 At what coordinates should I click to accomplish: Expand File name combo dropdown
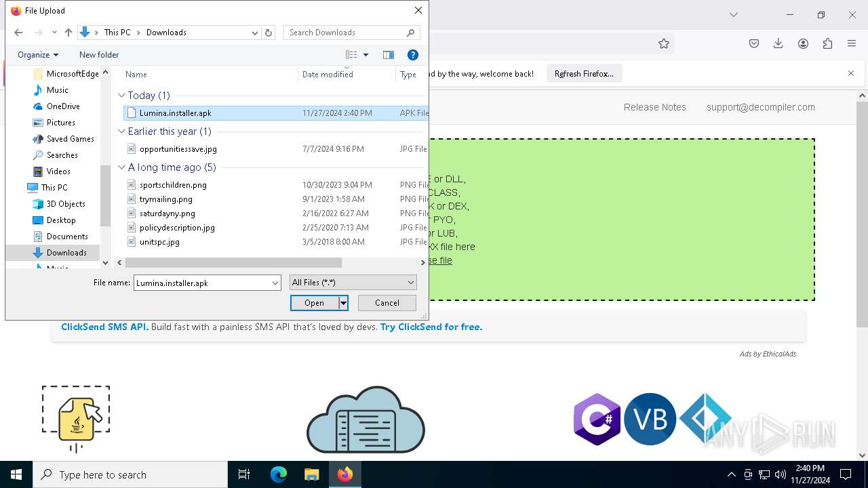click(x=275, y=283)
